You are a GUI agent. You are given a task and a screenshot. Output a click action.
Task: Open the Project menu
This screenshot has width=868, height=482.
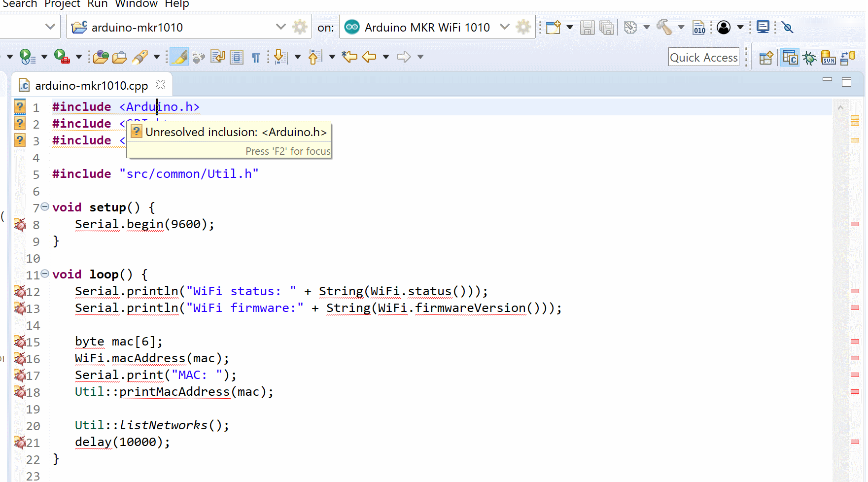click(x=62, y=4)
